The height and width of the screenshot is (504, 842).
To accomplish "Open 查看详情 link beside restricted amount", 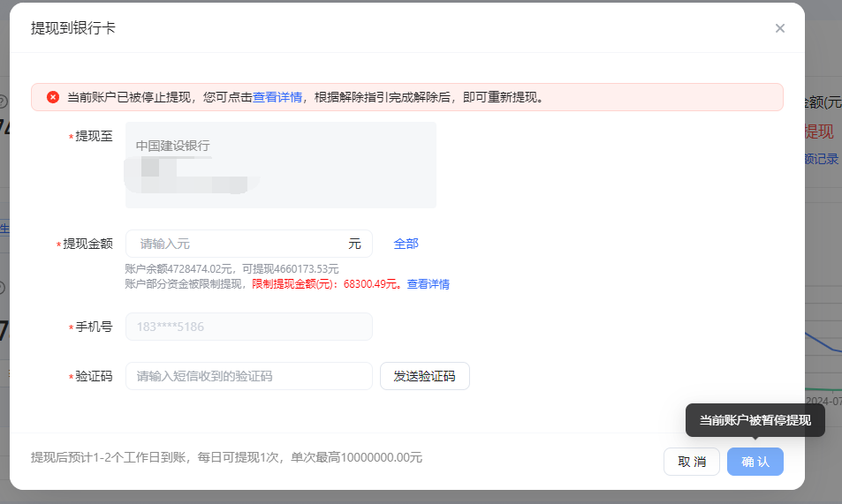I will (x=428, y=284).
